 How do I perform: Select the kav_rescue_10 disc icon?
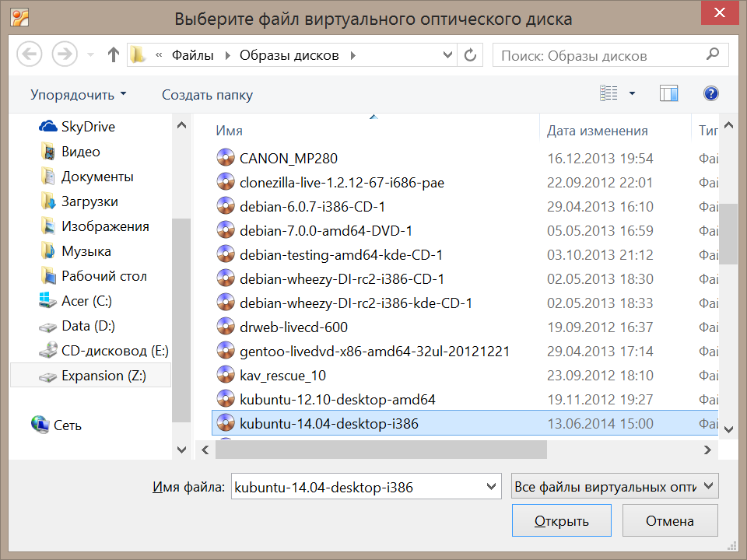point(226,375)
